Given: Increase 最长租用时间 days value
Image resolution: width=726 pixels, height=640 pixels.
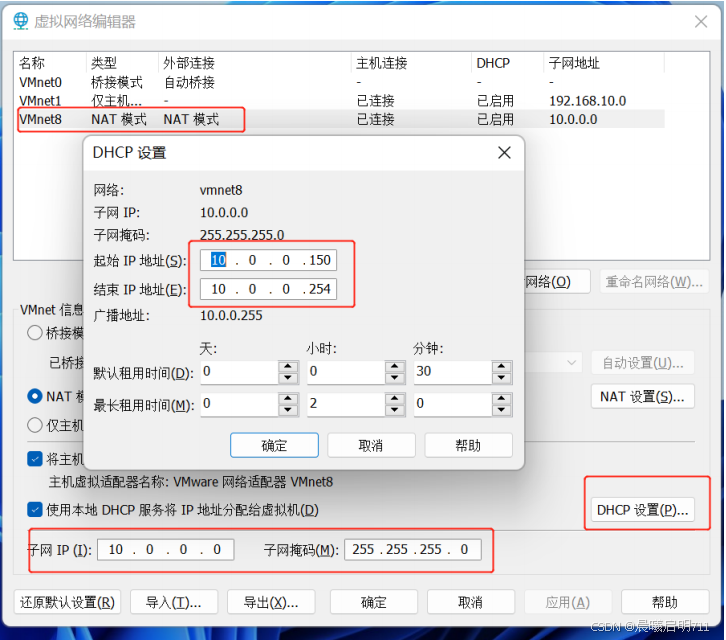Looking at the screenshot, I should click(288, 399).
